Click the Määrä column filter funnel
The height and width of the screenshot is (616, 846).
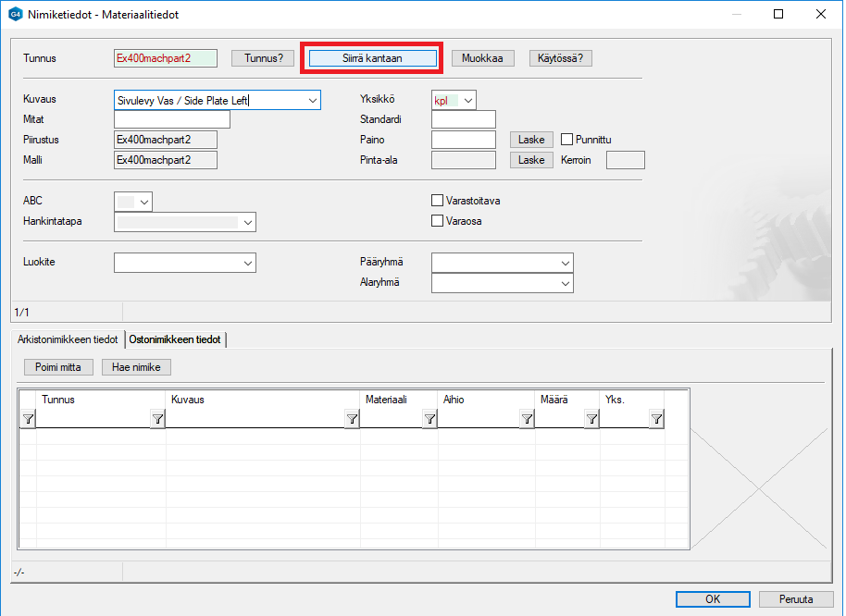[x=591, y=420]
